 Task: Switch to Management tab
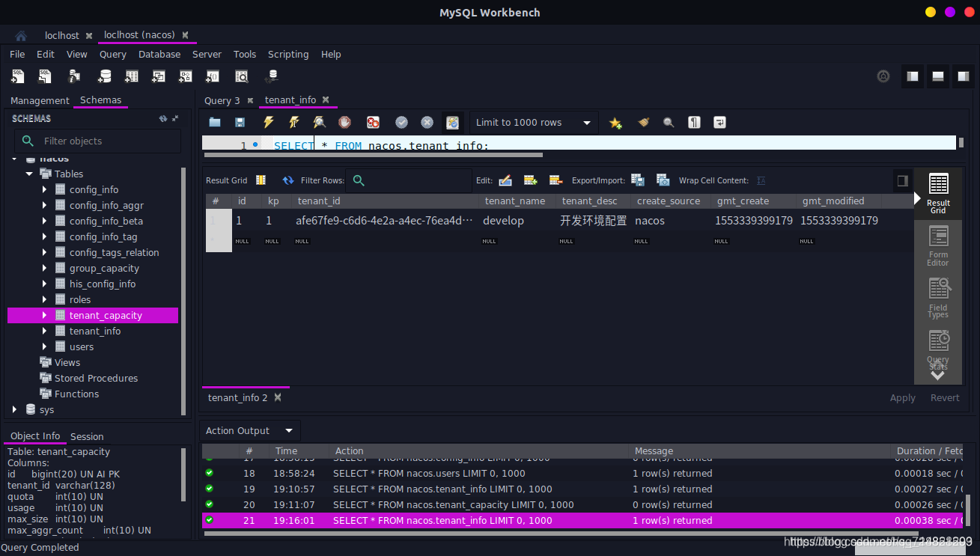(40, 100)
